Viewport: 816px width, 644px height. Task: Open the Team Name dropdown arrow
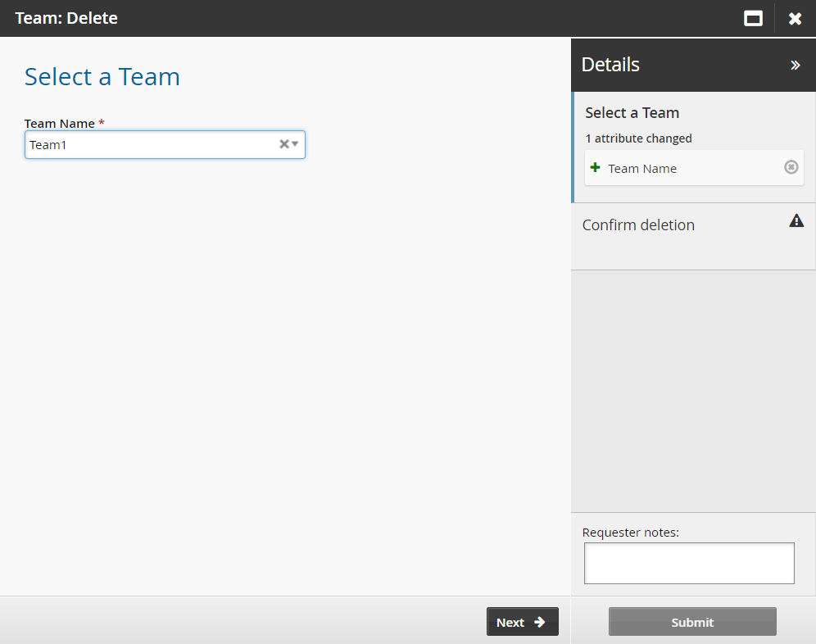click(295, 144)
